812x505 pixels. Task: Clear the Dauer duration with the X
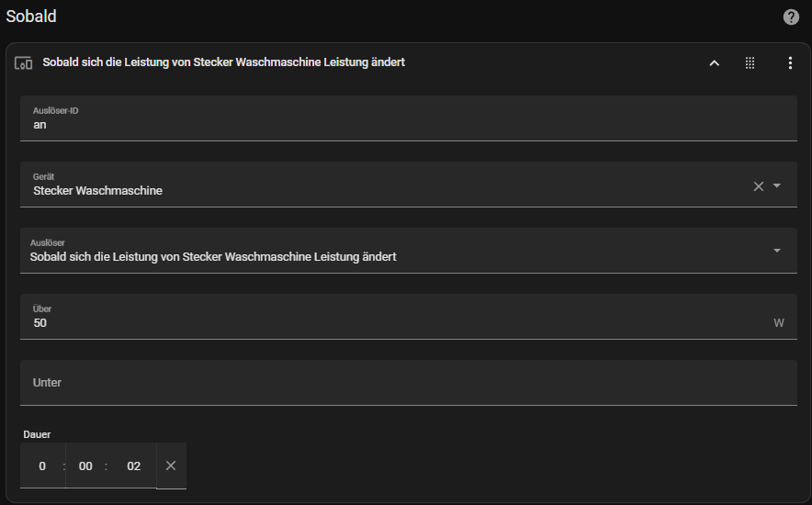171,466
